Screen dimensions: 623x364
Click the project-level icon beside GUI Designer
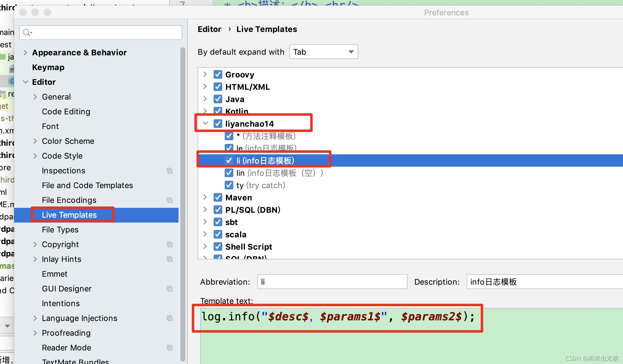click(170, 289)
